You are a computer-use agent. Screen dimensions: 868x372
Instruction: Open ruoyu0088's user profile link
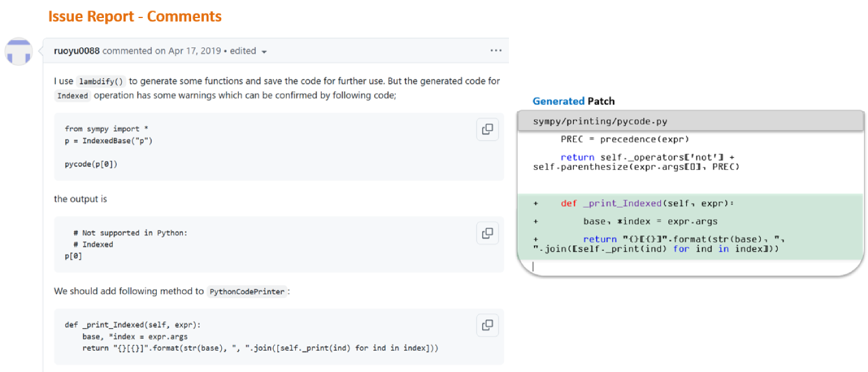tap(77, 51)
